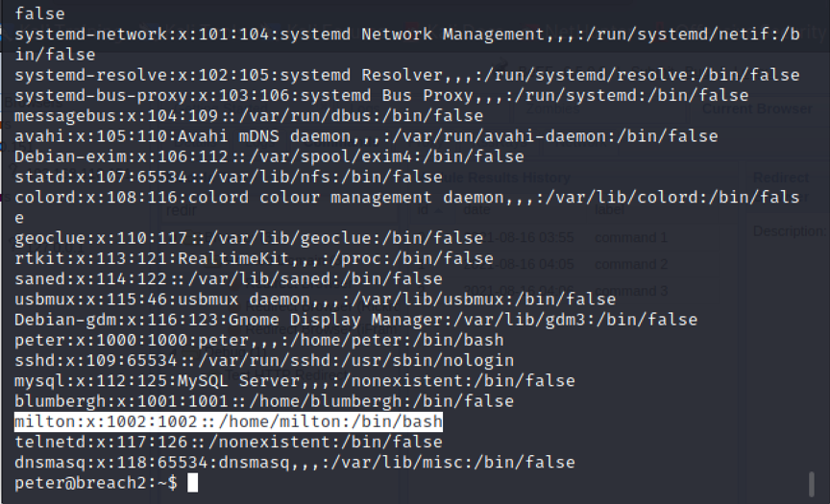Click the highlighted milton passwd entry
This screenshot has width=830, height=504.
click(228, 422)
